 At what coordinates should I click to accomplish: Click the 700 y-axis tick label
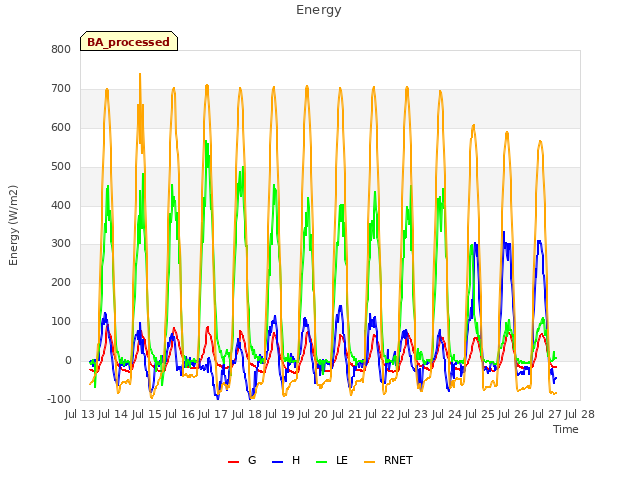point(61,89)
